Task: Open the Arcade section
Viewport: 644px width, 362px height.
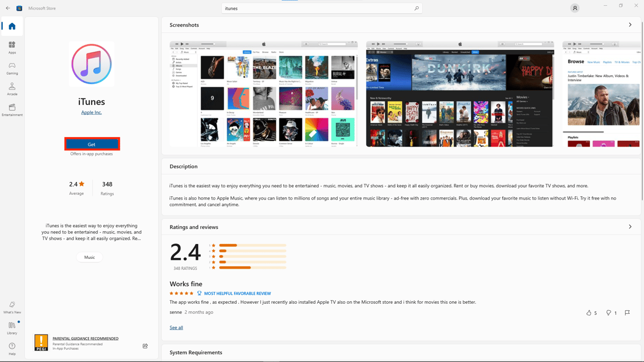Action: [12, 89]
